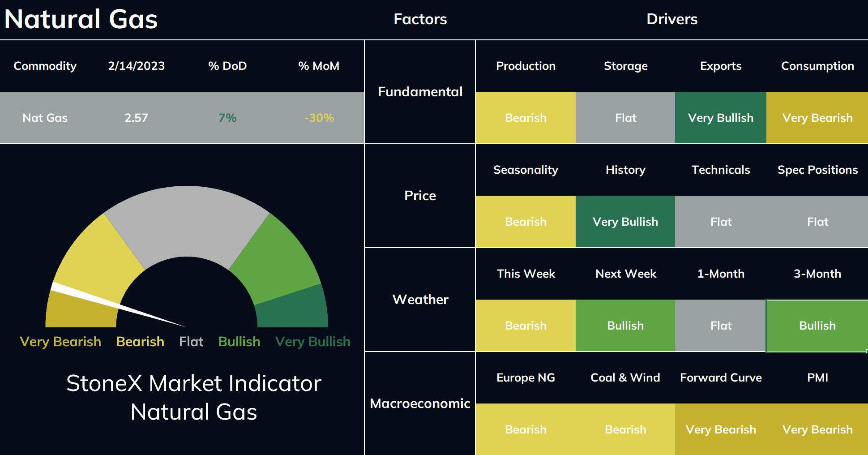Click the Macroeconomic factor label

click(420, 403)
